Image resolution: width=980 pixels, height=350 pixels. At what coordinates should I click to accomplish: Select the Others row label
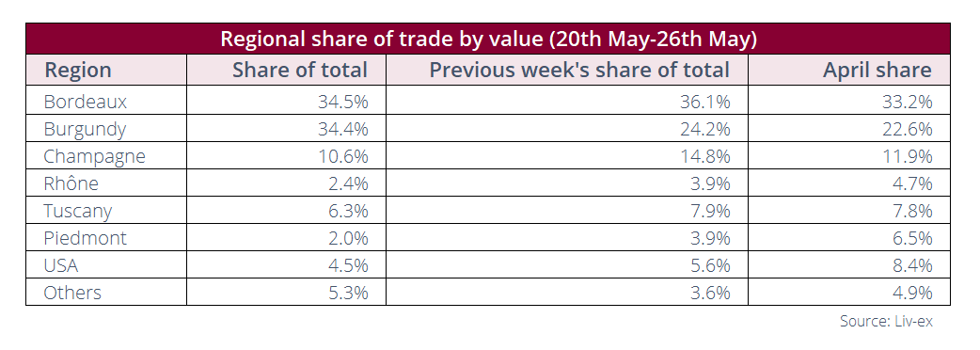pos(72,293)
